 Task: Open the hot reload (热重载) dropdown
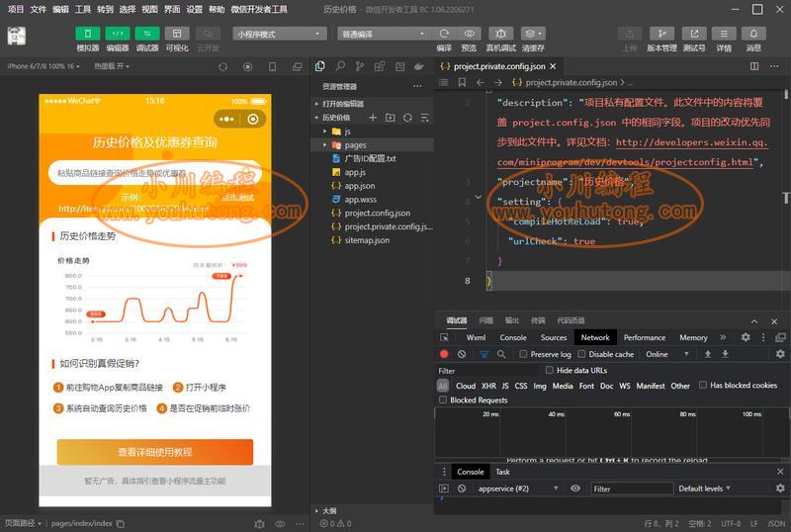coord(112,66)
